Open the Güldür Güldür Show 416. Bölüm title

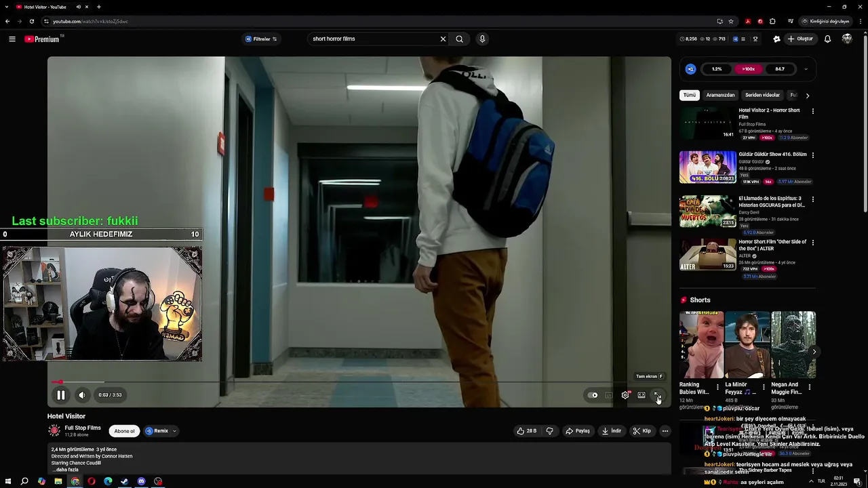(772, 155)
